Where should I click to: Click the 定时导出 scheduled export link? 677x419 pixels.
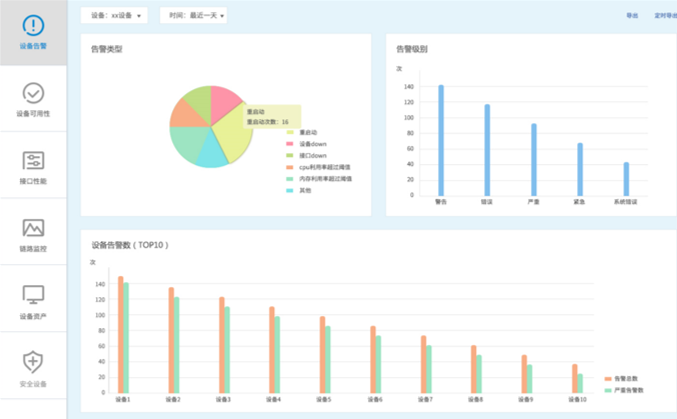pos(665,16)
